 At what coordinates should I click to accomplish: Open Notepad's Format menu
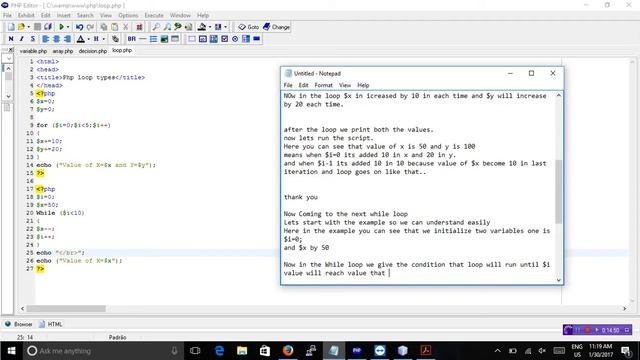(x=323, y=85)
